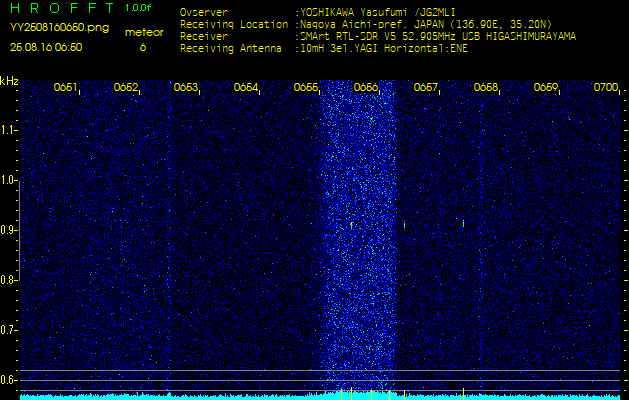Click the 'Ovserver' field label
This screenshot has height=400, width=629.
coord(204,12)
